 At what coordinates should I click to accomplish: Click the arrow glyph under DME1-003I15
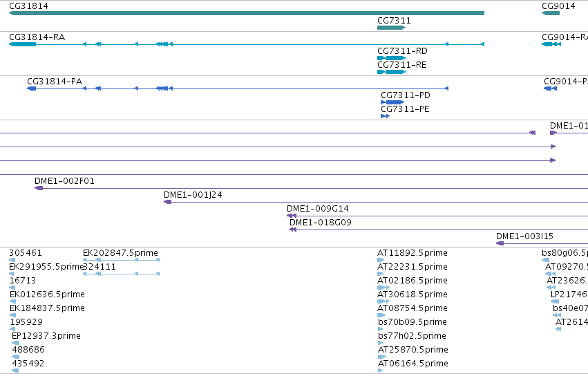click(500, 243)
